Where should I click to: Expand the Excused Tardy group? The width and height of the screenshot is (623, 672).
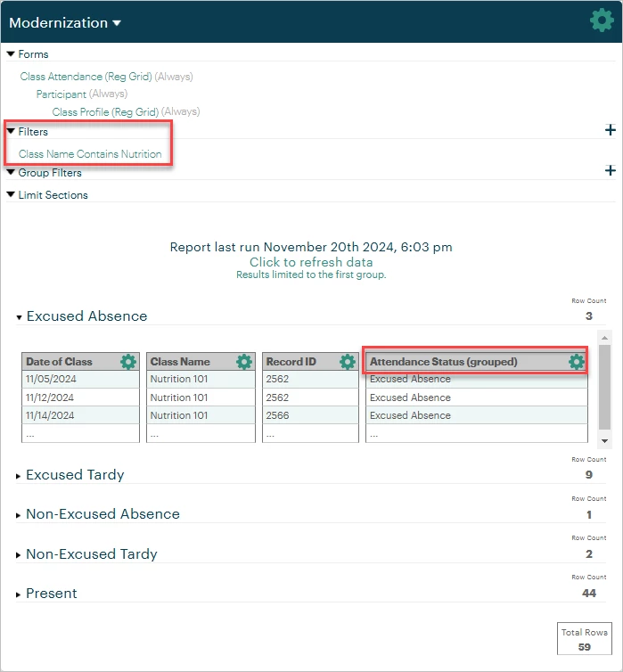coord(19,476)
